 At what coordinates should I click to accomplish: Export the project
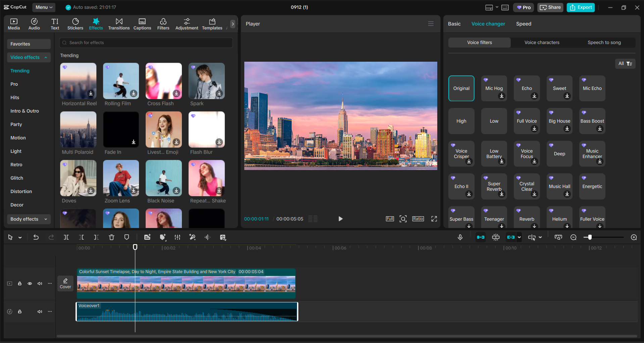pyautogui.click(x=580, y=7)
